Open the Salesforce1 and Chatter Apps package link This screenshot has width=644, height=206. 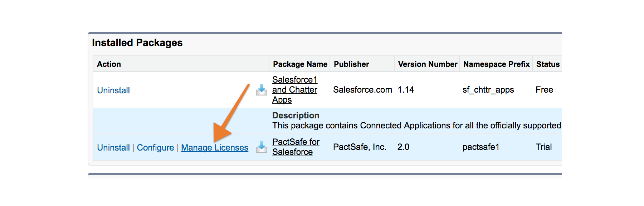tap(295, 90)
